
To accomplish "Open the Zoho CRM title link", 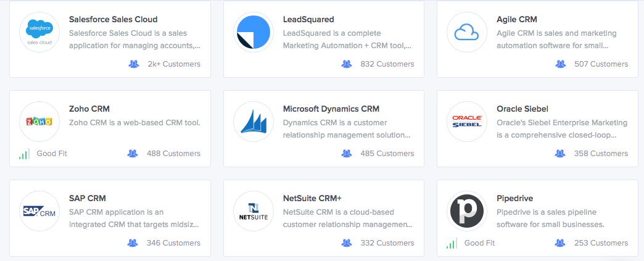I will pos(89,109).
